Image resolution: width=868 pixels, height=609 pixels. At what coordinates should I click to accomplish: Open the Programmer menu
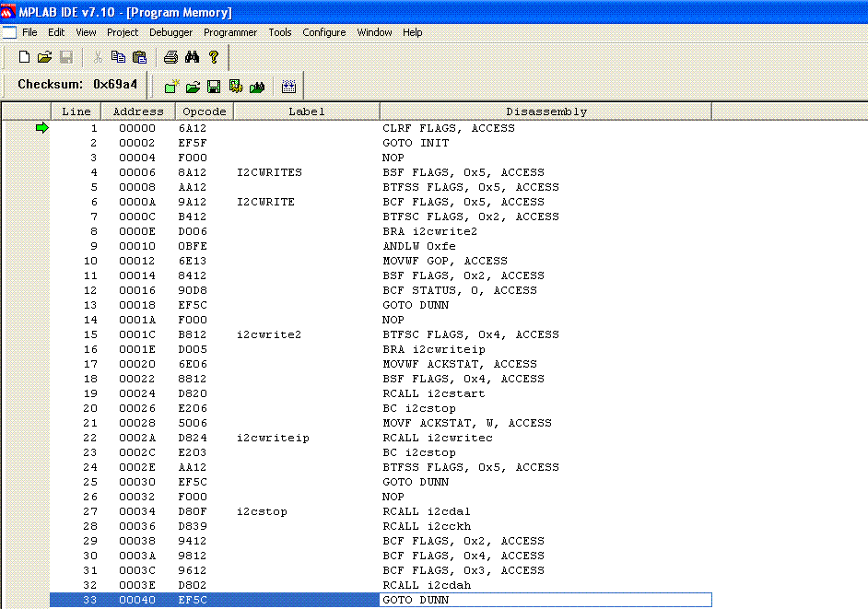[230, 32]
